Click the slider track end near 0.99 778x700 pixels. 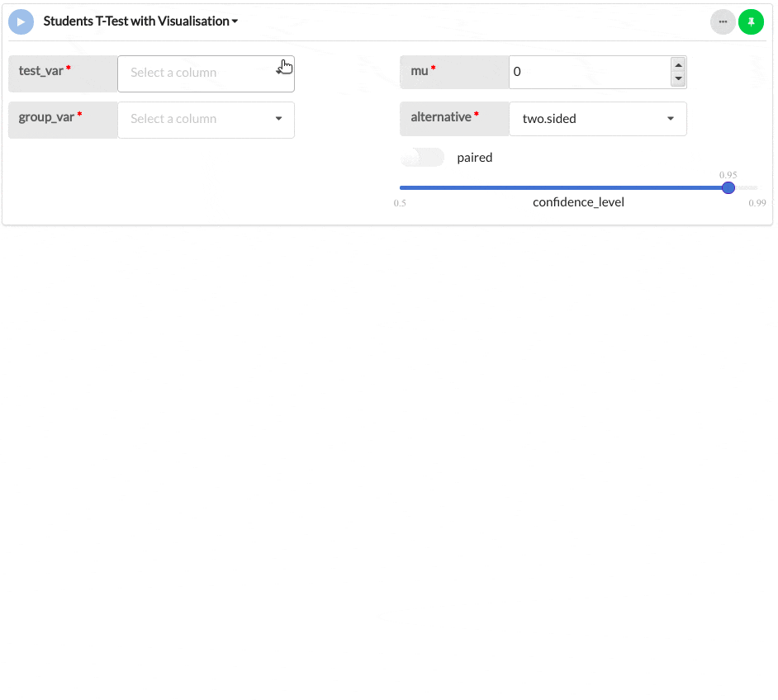coord(754,188)
